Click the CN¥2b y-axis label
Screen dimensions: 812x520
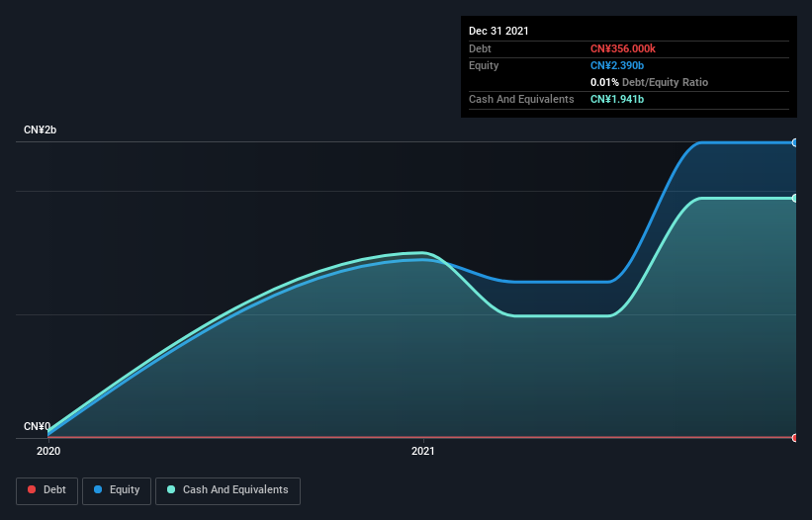[x=40, y=130]
